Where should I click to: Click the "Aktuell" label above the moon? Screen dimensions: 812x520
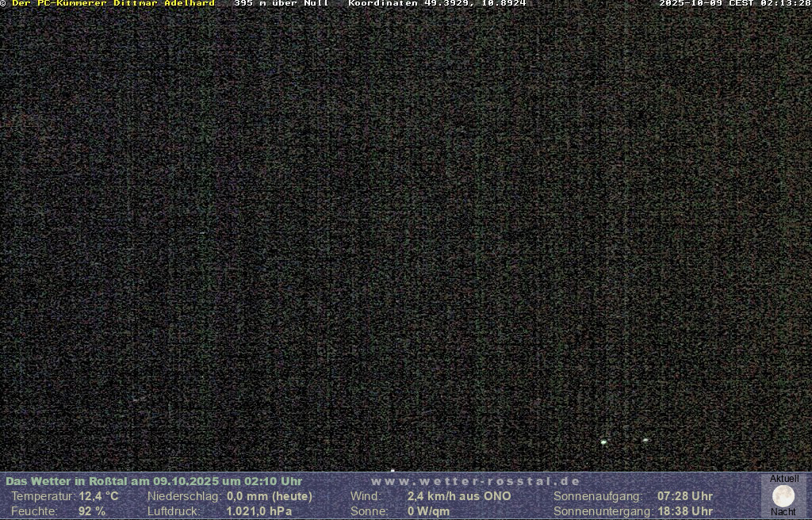(784, 479)
